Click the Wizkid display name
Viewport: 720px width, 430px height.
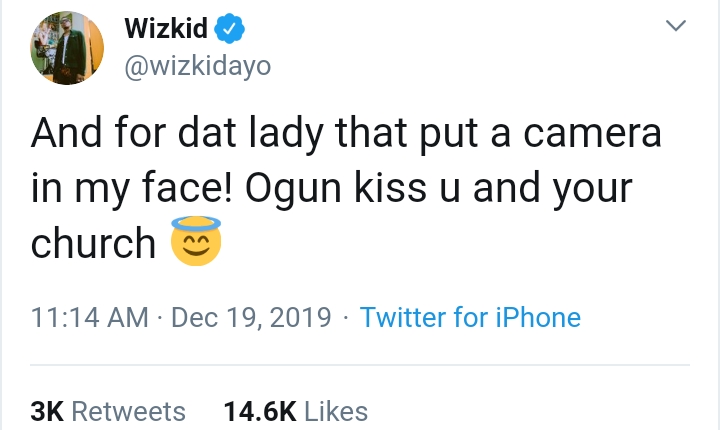pos(166,30)
